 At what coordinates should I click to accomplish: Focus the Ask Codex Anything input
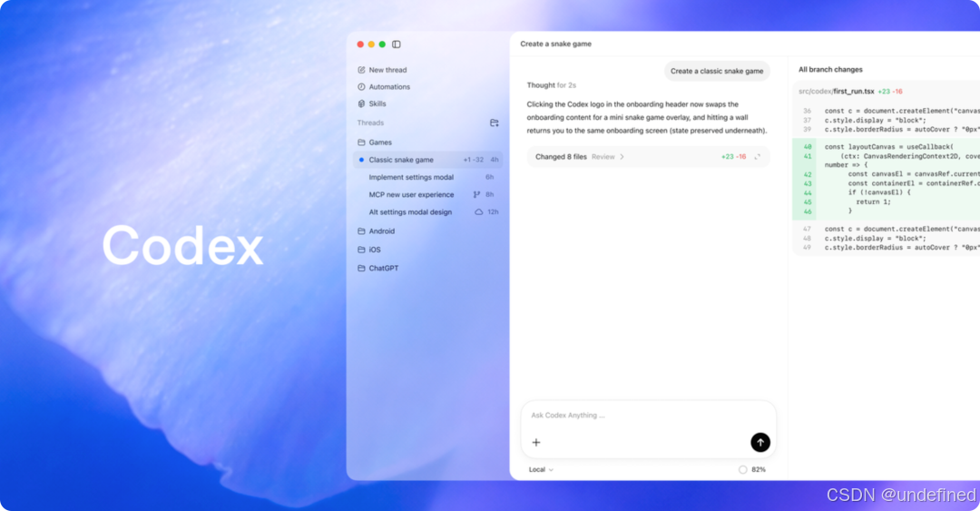click(649, 416)
